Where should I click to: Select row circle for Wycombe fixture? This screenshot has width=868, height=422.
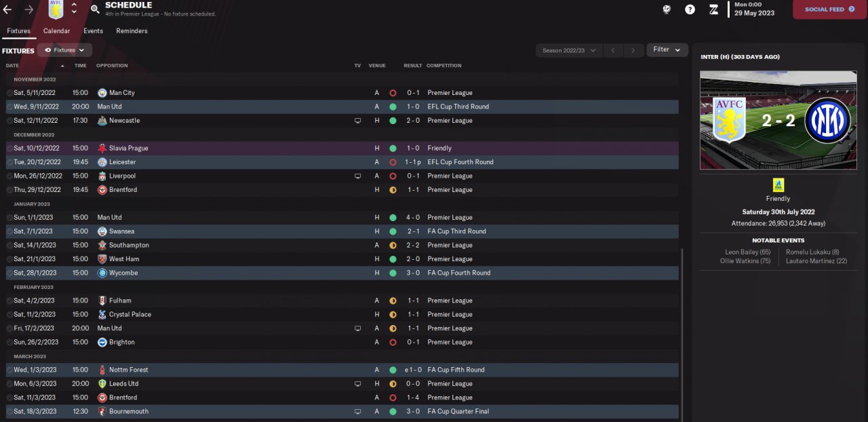[x=9, y=273]
